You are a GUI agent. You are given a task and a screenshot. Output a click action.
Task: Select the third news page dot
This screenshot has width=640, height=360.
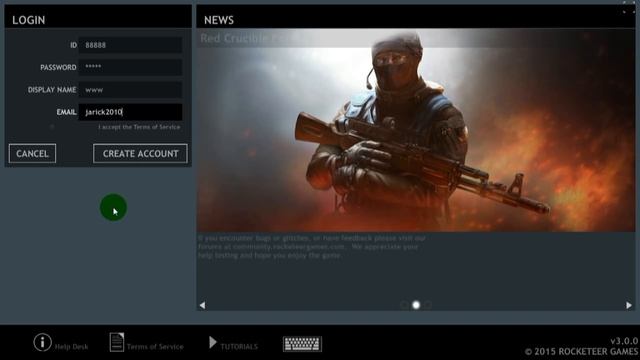click(427, 305)
